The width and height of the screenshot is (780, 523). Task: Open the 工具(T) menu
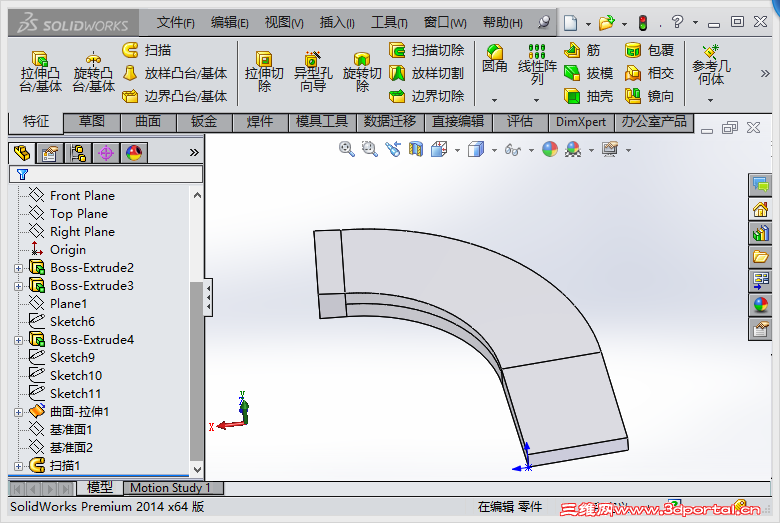[389, 22]
